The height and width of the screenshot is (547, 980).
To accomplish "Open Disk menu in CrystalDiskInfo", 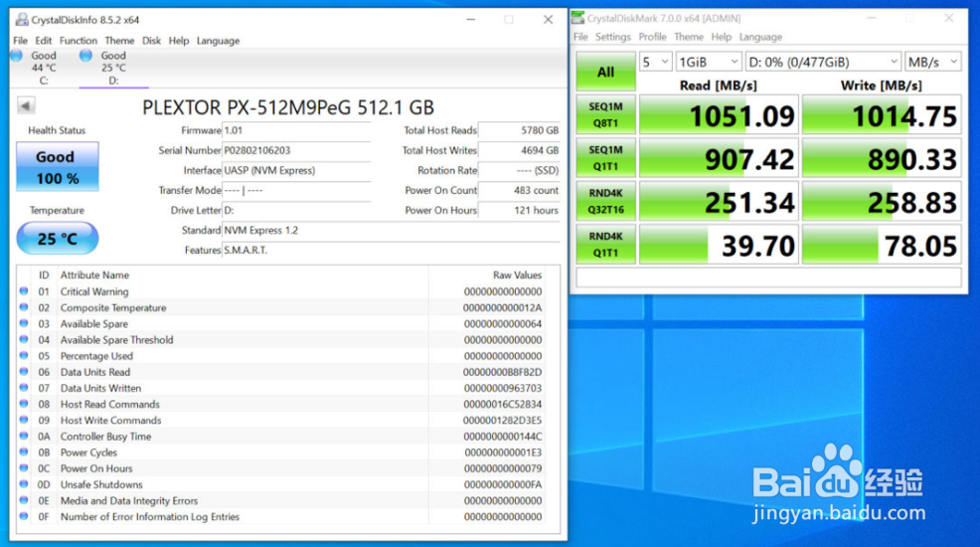I will pyautogui.click(x=151, y=41).
